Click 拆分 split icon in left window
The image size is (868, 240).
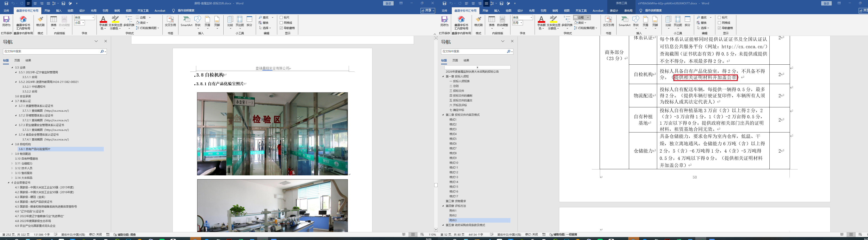coord(249,21)
